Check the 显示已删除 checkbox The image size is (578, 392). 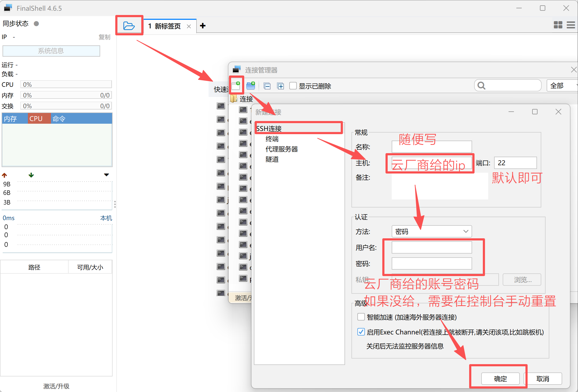coord(293,86)
